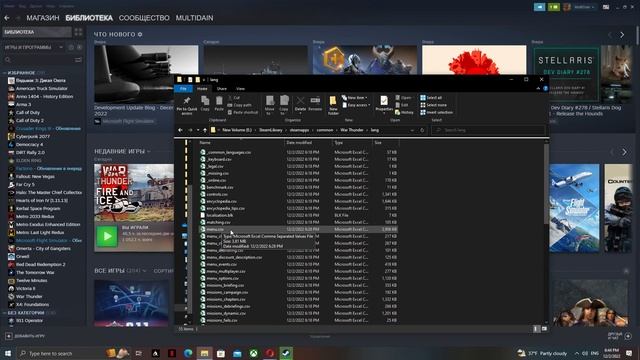Refresh the Explorer address bar
The image size is (640, 360).
(422, 130)
